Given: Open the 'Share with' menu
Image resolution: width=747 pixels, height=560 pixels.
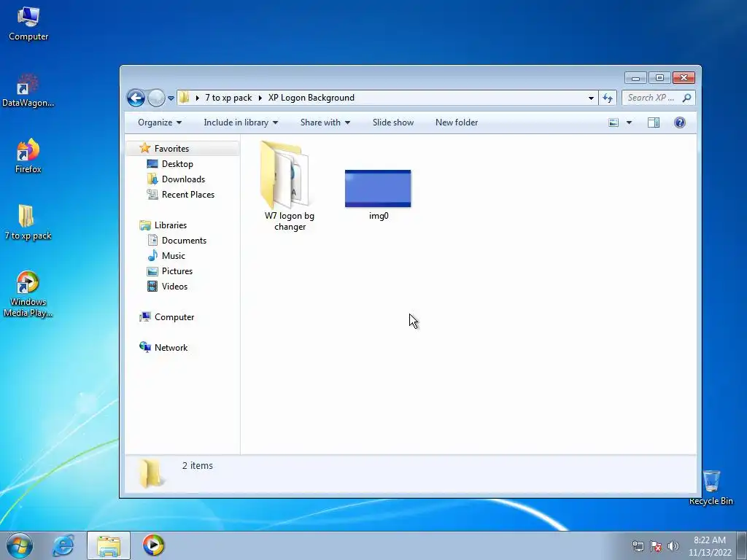Looking at the screenshot, I should point(325,122).
